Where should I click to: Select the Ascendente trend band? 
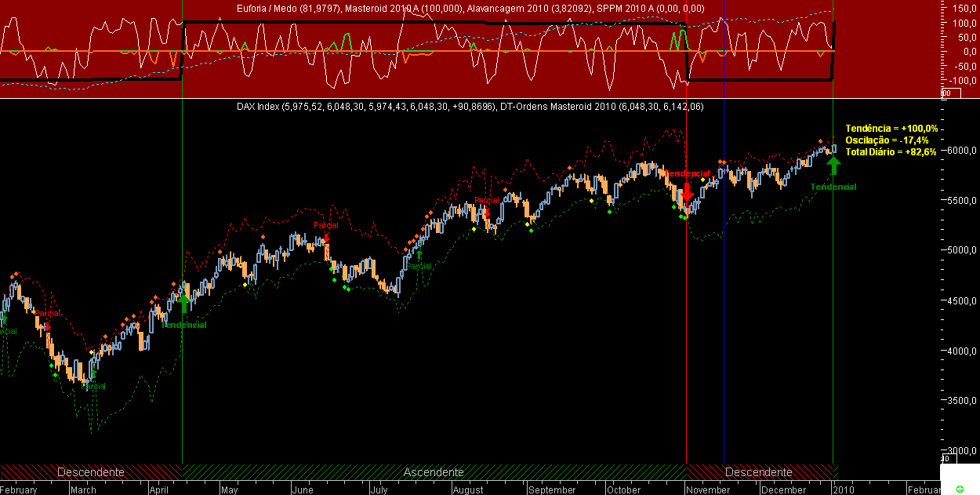434,471
